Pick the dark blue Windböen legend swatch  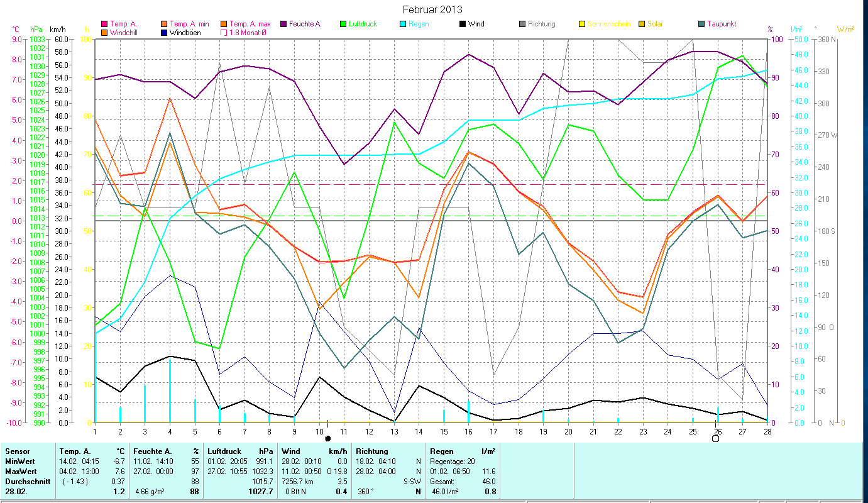164,32
